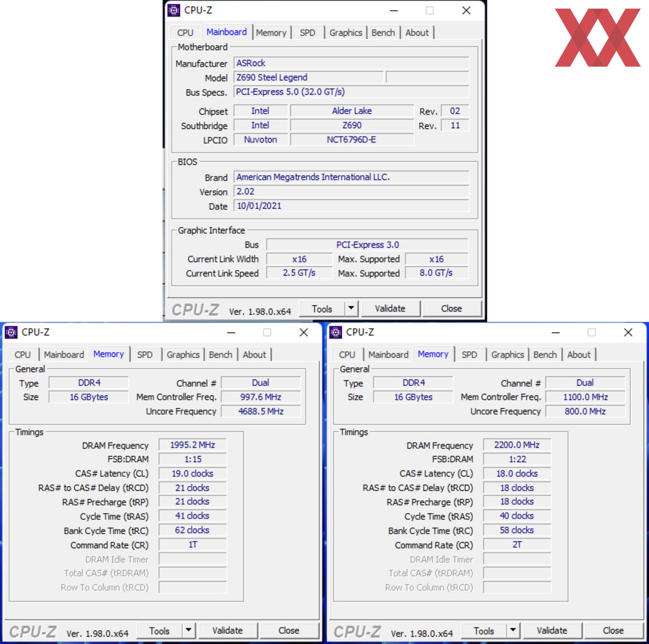The height and width of the screenshot is (644, 649).
Task: Click 4688.5 MHz Uncore Frequency value
Action: pyautogui.click(x=261, y=411)
